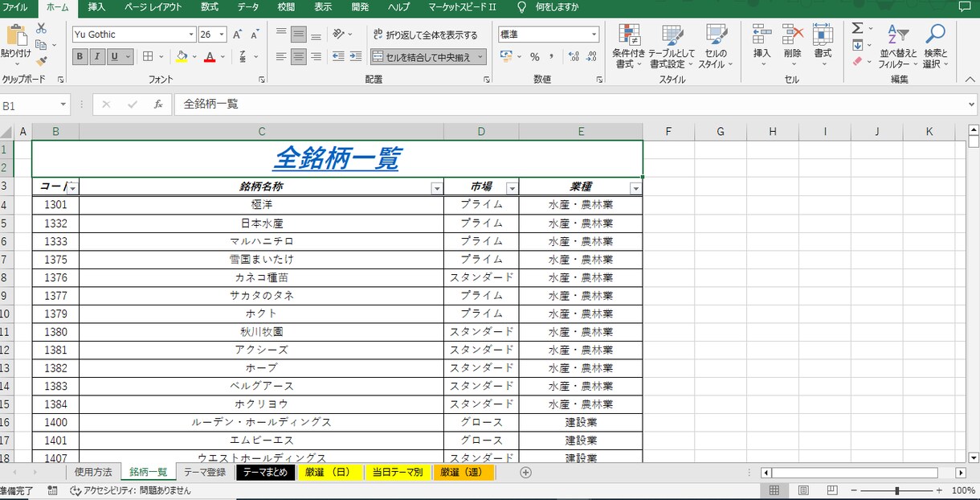Switch to the テーマ登録 sheet tab

(205, 473)
